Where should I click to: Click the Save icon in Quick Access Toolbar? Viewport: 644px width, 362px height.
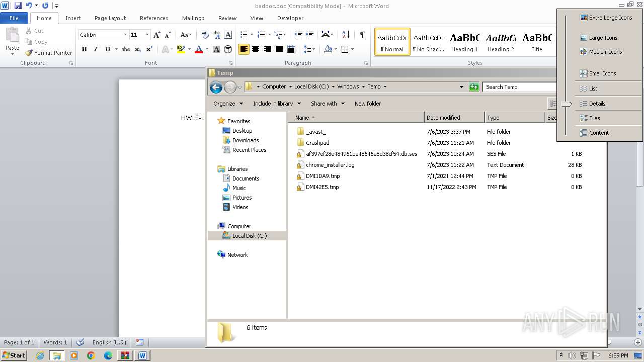pyautogui.click(x=18, y=6)
